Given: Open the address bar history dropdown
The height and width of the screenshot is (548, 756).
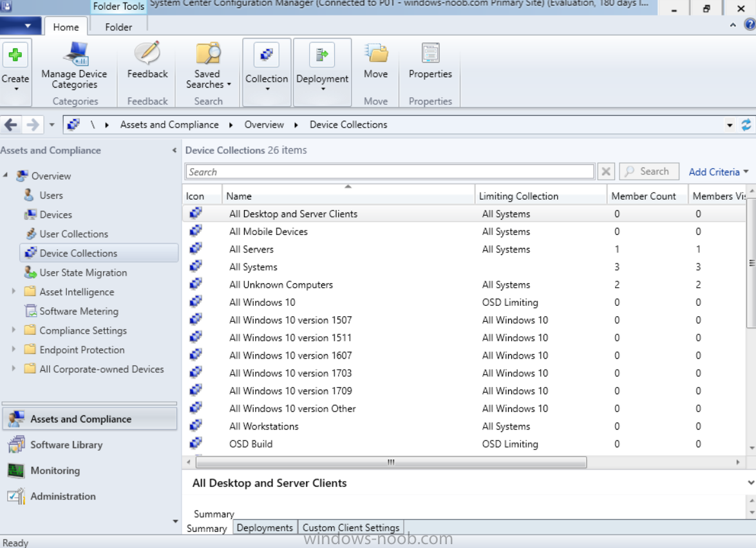Looking at the screenshot, I should pyautogui.click(x=730, y=126).
